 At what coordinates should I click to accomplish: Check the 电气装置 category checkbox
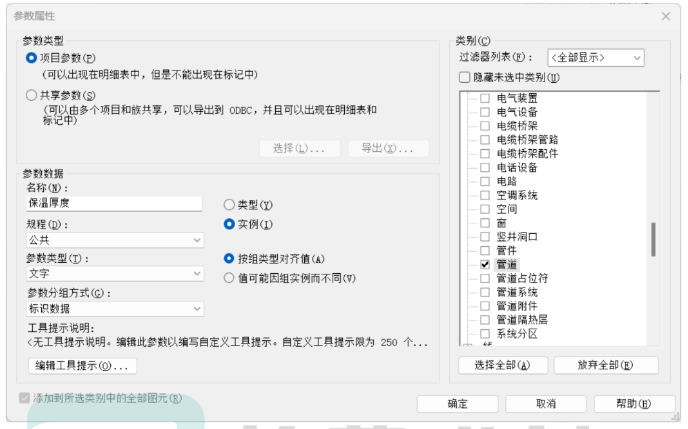coord(485,98)
